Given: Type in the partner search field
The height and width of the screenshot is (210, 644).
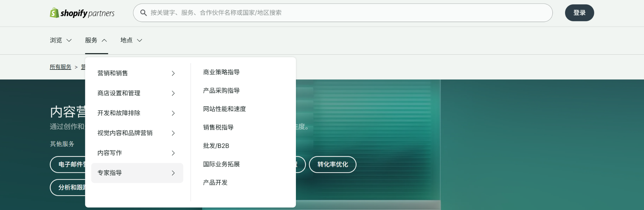Looking at the screenshot, I should point(346,13).
